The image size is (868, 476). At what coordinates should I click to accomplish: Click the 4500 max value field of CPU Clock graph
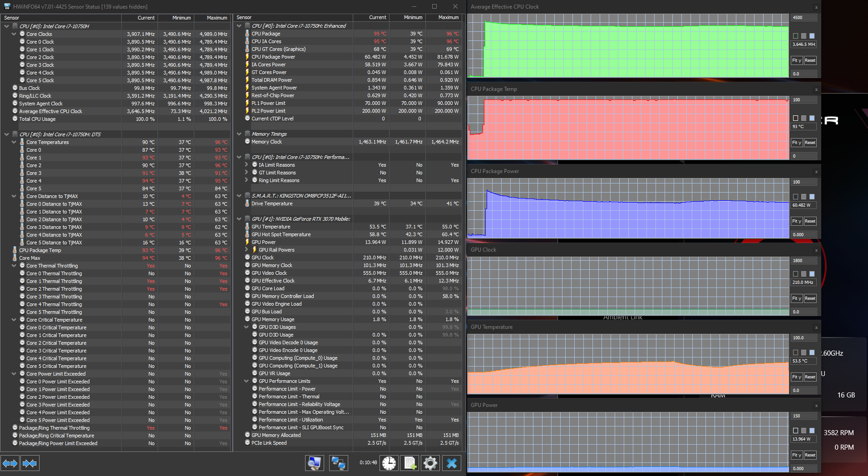point(804,18)
